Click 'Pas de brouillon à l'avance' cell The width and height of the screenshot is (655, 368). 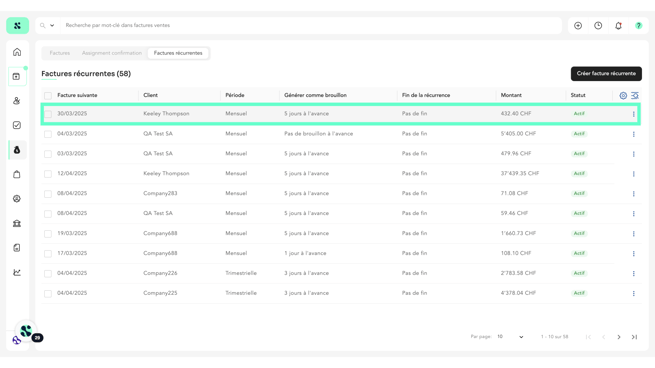(318, 134)
